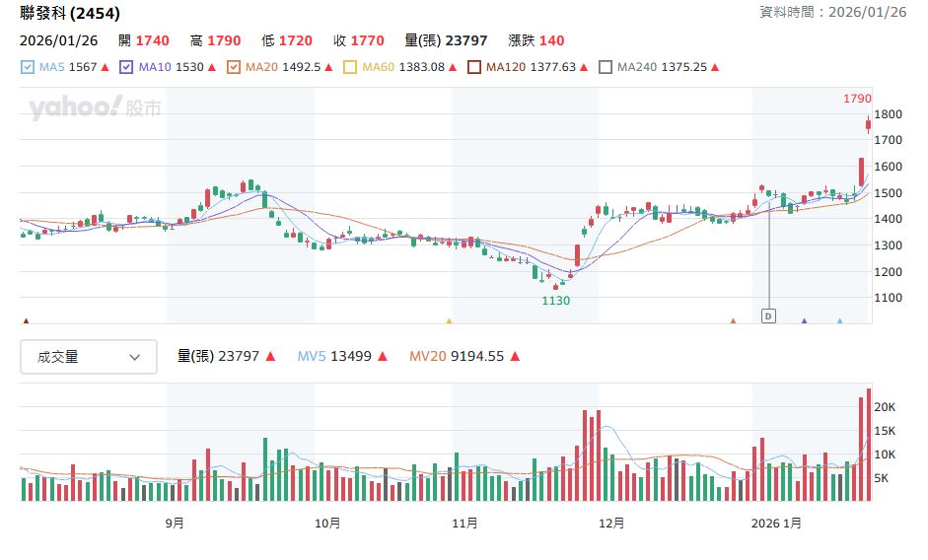Click the yellow triangle marker near November
928x560 pixels.
(449, 320)
